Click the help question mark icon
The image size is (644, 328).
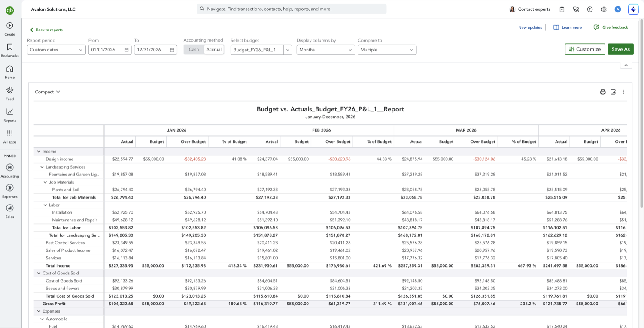pyautogui.click(x=590, y=9)
